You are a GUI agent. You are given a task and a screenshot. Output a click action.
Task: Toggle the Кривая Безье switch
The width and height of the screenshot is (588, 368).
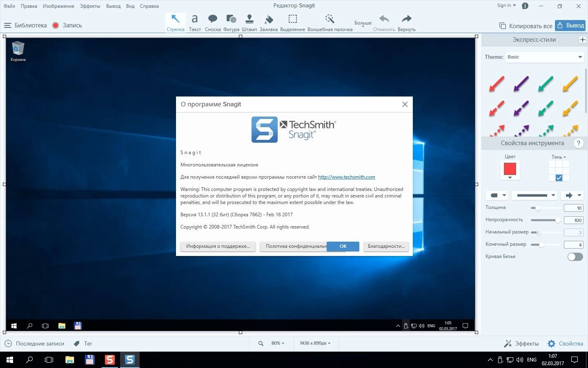(575, 257)
